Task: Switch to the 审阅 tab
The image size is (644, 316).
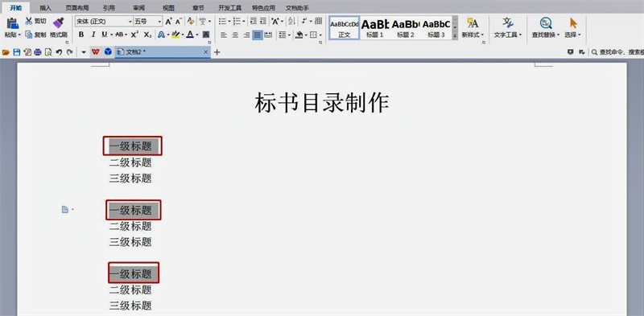Action: pyautogui.click(x=138, y=8)
